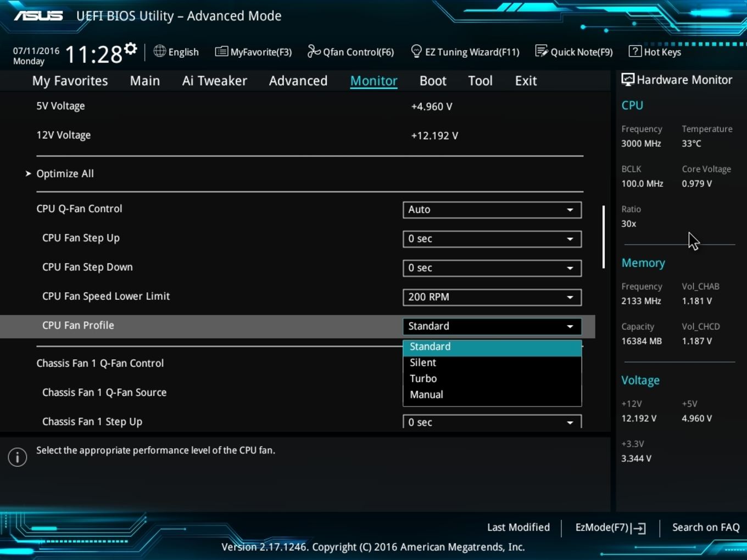Screen dimensions: 747x560
Task: Click the memory frequency 2133 MHz value
Action: [641, 301]
